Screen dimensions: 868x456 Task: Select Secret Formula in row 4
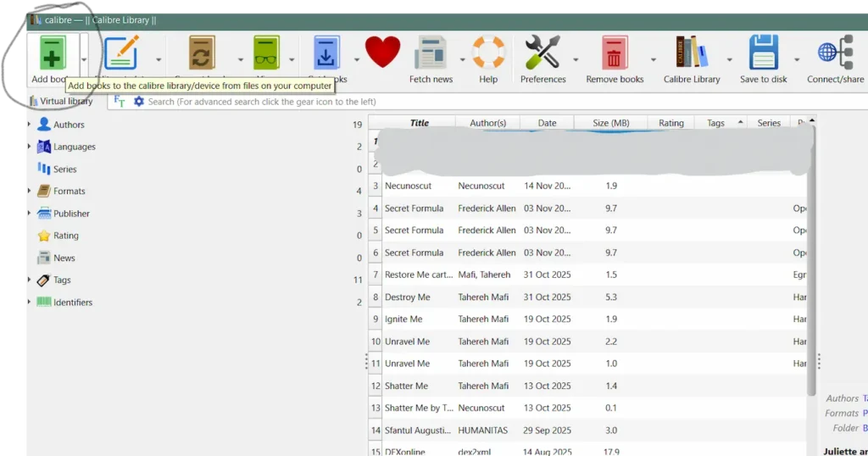point(414,208)
